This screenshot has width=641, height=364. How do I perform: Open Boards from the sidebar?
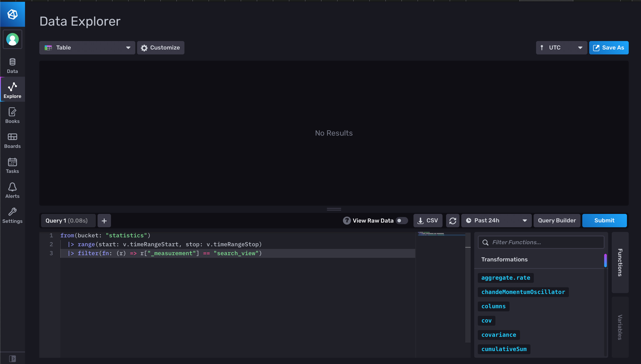12,141
